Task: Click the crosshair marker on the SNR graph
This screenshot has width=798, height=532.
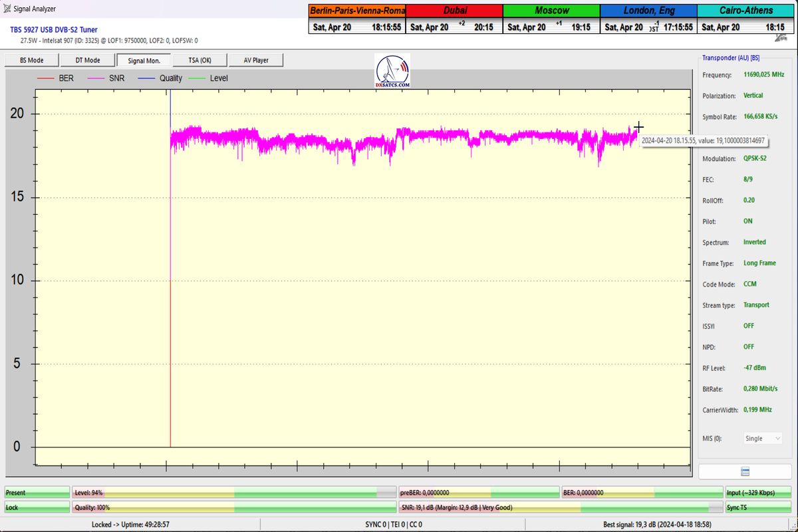Action: coord(638,127)
